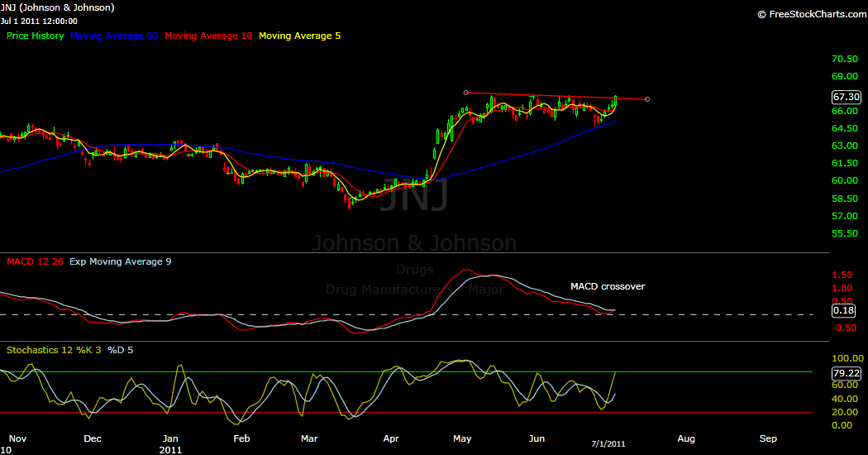Grab the right trendline endpoint handle

pos(647,99)
